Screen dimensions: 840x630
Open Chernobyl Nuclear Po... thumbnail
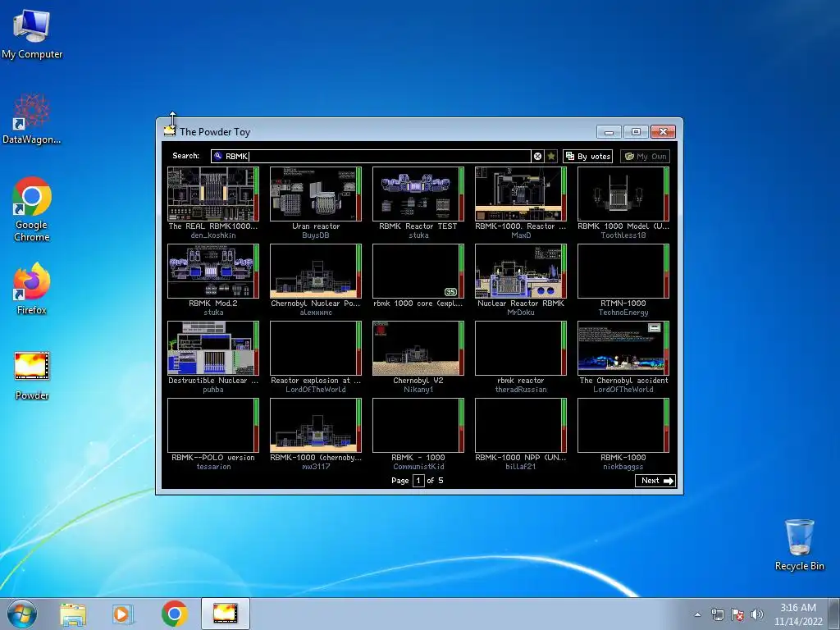pyautogui.click(x=316, y=271)
